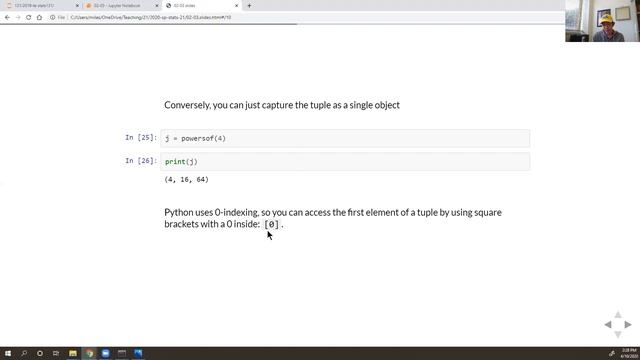Click the taskbar clock and date
640x360 pixels.
[629, 353]
